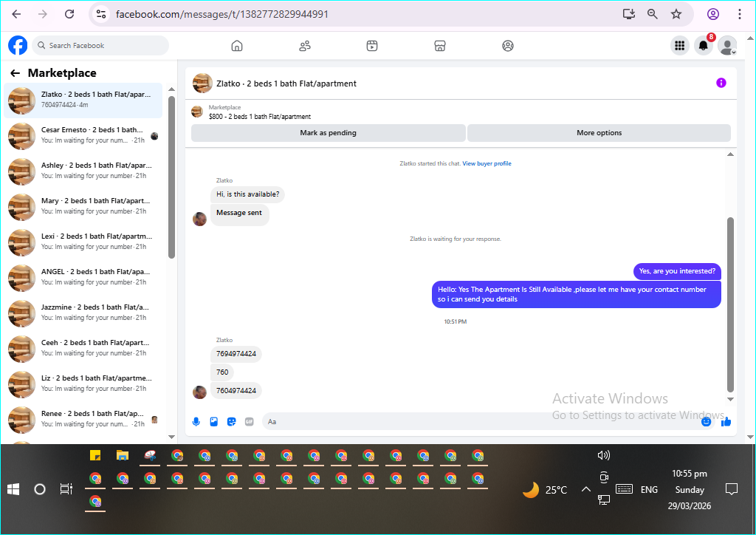The width and height of the screenshot is (756, 535).
Task: Open the Reels video icon
Action: pyautogui.click(x=372, y=46)
